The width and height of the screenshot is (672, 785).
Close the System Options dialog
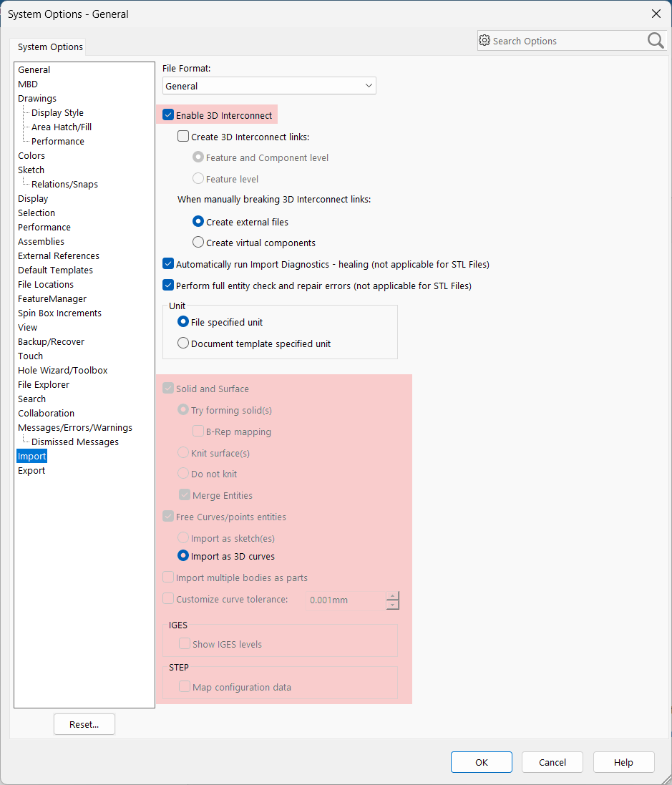pyautogui.click(x=656, y=14)
